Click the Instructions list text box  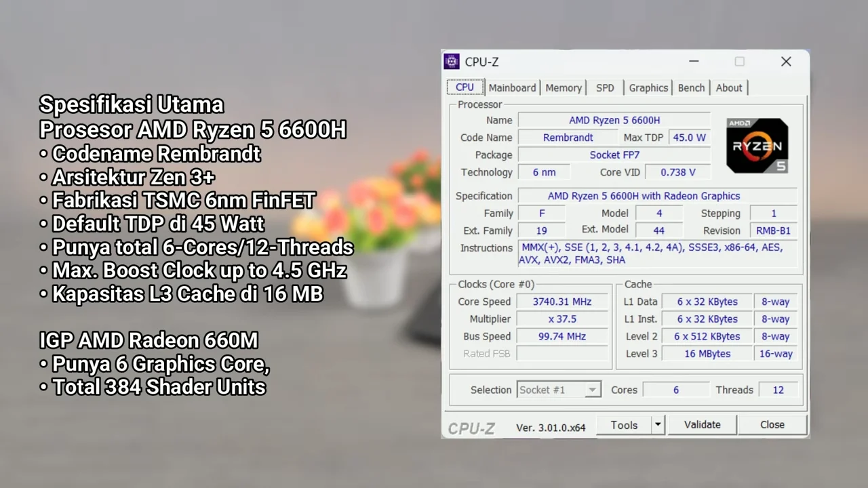658,254
